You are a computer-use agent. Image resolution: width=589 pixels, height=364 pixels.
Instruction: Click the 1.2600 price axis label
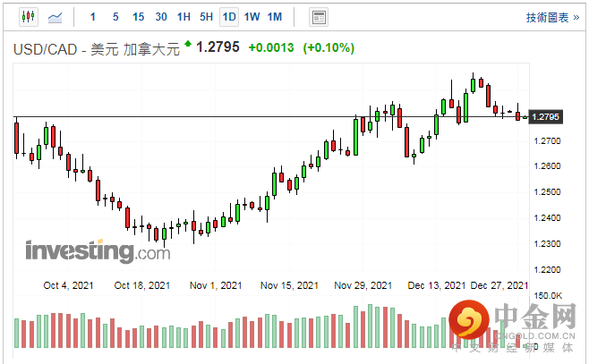pos(547,165)
